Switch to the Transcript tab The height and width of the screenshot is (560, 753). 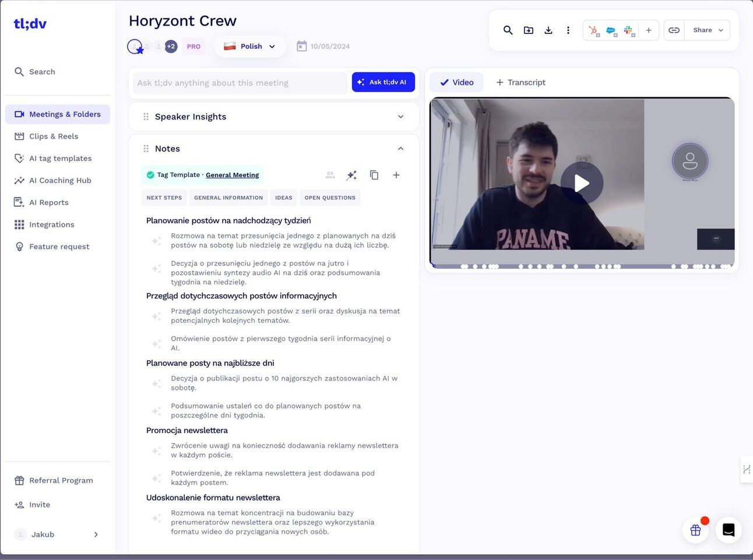click(x=520, y=82)
